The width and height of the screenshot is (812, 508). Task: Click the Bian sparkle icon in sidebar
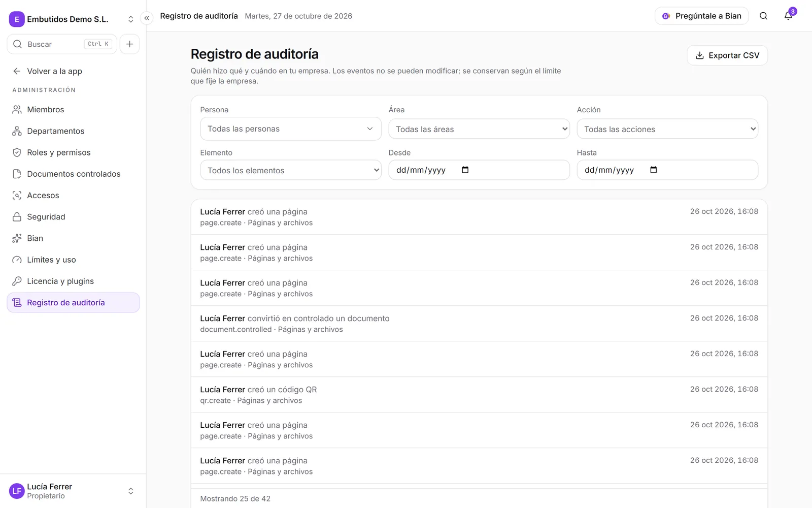[x=17, y=238]
